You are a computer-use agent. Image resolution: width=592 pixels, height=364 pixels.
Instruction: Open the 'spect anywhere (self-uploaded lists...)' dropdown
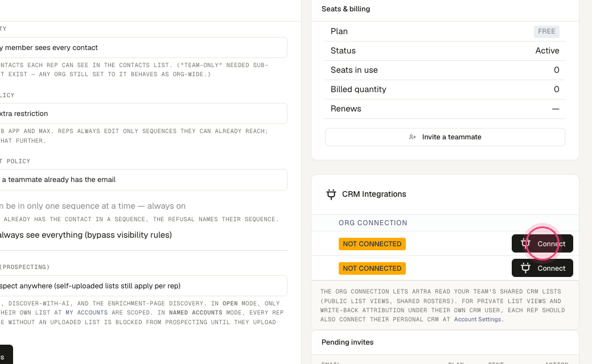pyautogui.click(x=143, y=286)
